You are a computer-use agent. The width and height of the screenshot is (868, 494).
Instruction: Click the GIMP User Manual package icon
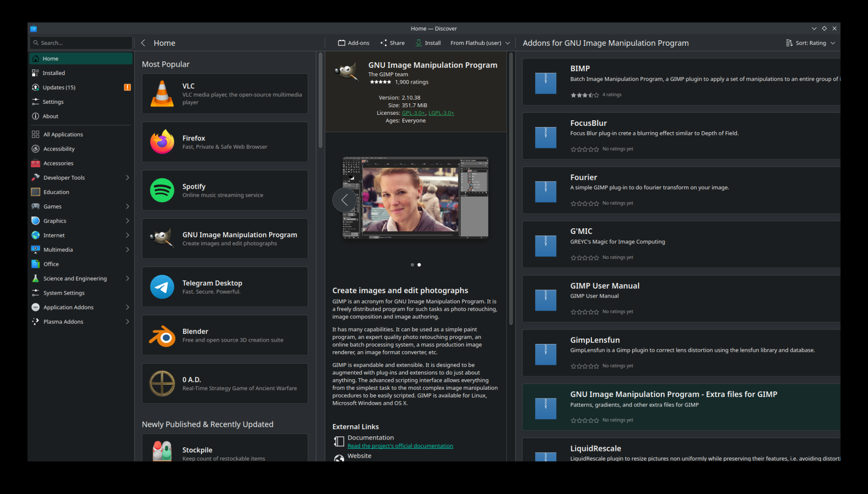[546, 300]
